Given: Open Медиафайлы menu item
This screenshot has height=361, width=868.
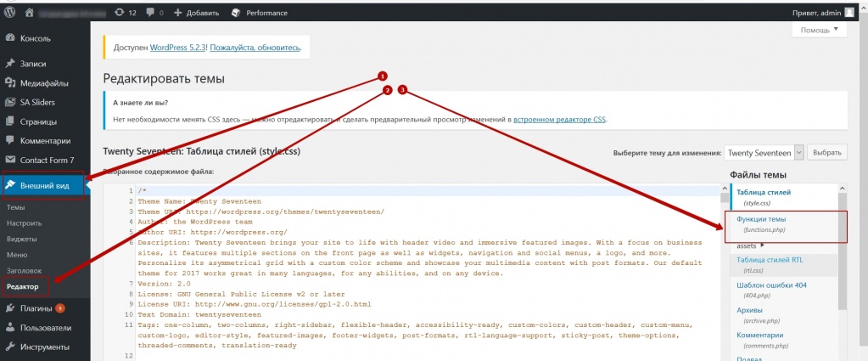Looking at the screenshot, I should coord(45,83).
